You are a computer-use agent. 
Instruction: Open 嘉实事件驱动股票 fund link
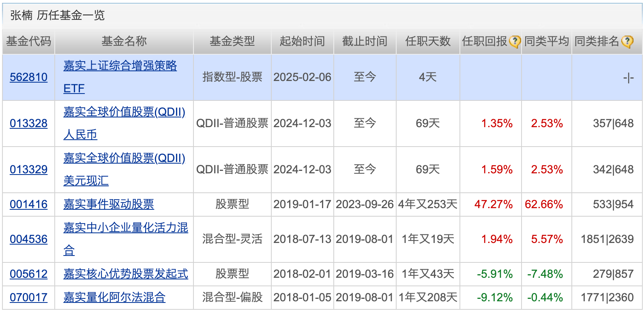[x=109, y=204]
